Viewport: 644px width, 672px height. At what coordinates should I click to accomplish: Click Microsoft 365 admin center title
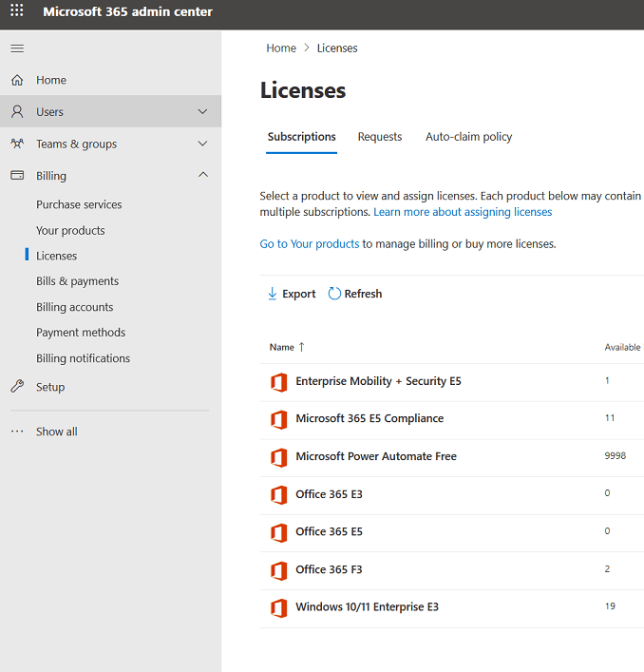[127, 11]
